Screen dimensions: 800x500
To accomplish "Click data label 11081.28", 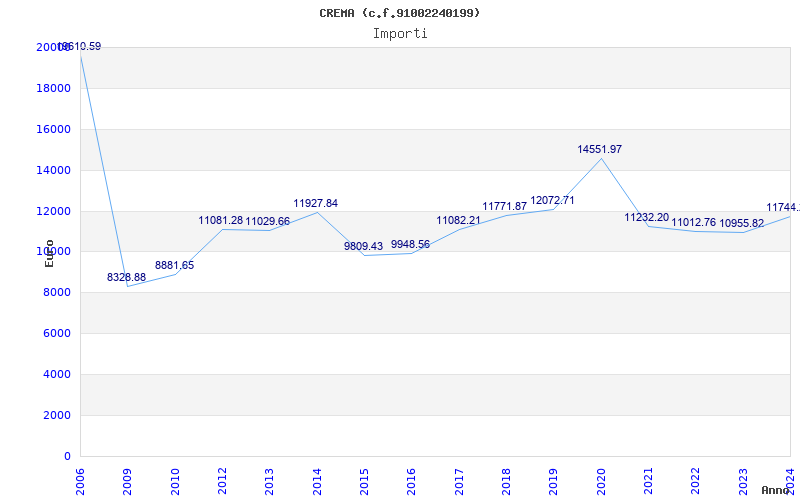I will point(220,220).
